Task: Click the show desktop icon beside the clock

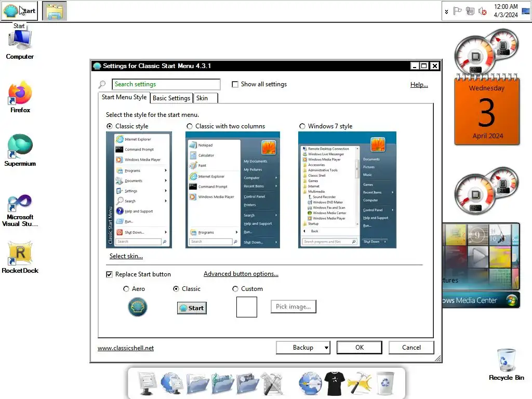Action: pyautogui.click(x=526, y=11)
